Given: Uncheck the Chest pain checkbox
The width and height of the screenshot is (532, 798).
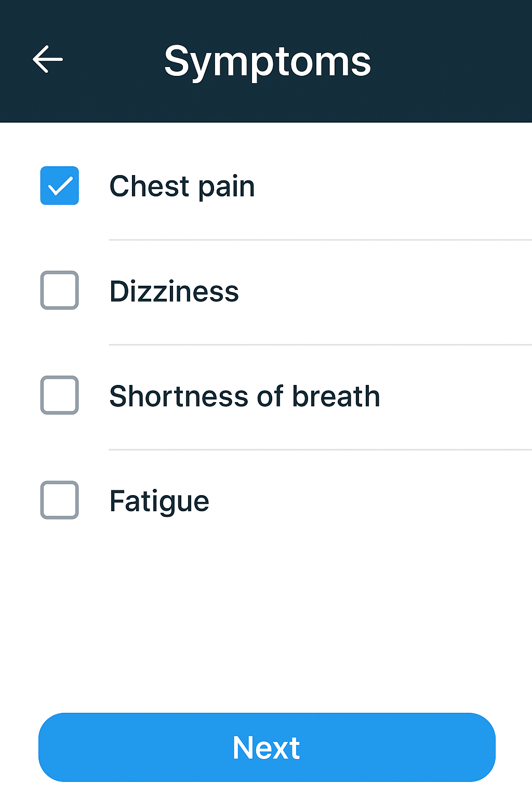Looking at the screenshot, I should pos(60,185).
